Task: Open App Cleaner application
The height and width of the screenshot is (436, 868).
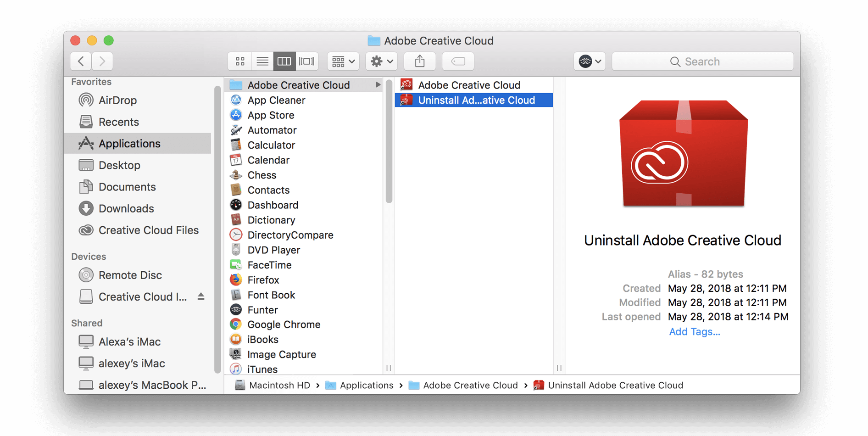Action: point(275,100)
